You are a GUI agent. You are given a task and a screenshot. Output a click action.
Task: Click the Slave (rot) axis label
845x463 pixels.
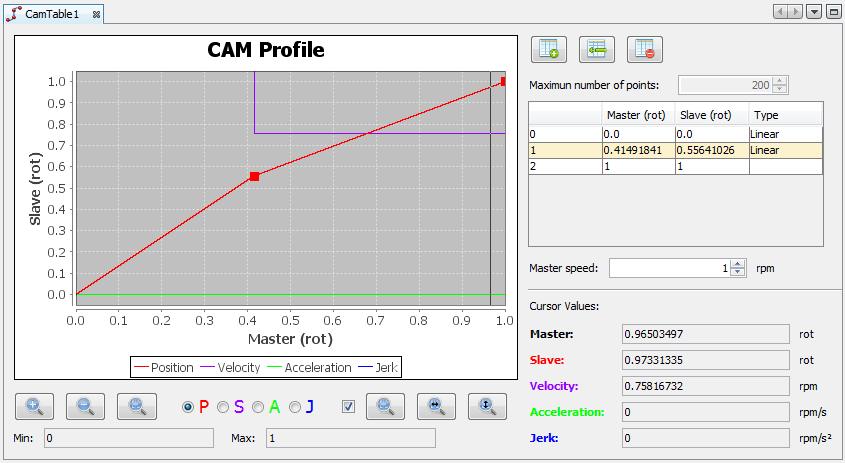point(36,189)
